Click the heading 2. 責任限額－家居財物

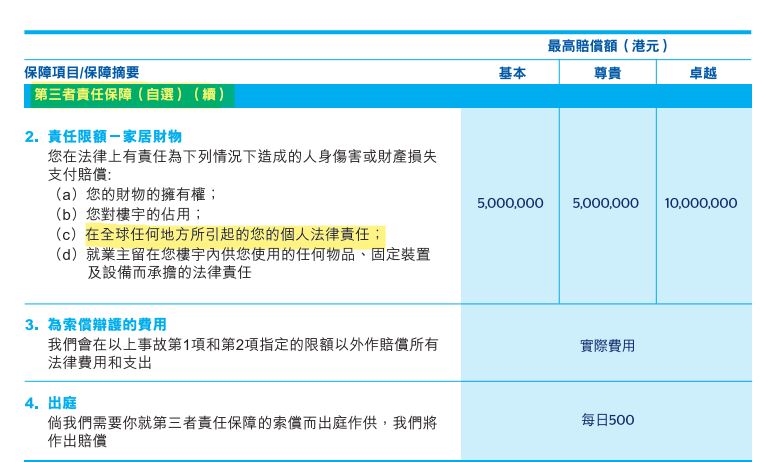(x=103, y=136)
